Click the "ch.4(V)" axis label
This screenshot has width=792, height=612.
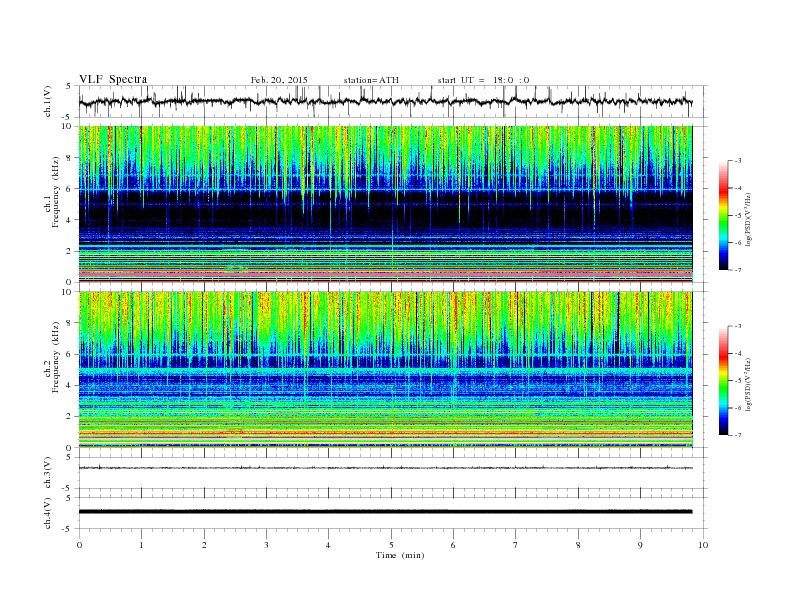point(48,513)
